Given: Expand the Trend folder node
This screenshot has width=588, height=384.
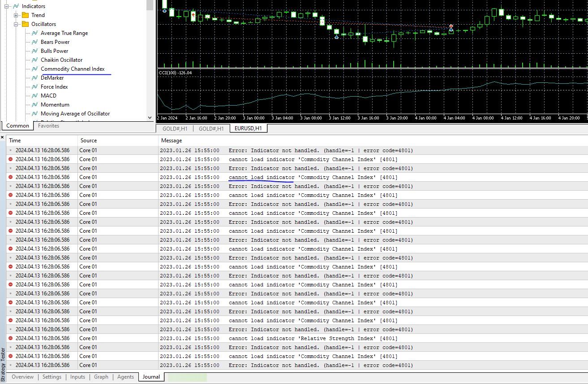Looking at the screenshot, I should [16, 15].
